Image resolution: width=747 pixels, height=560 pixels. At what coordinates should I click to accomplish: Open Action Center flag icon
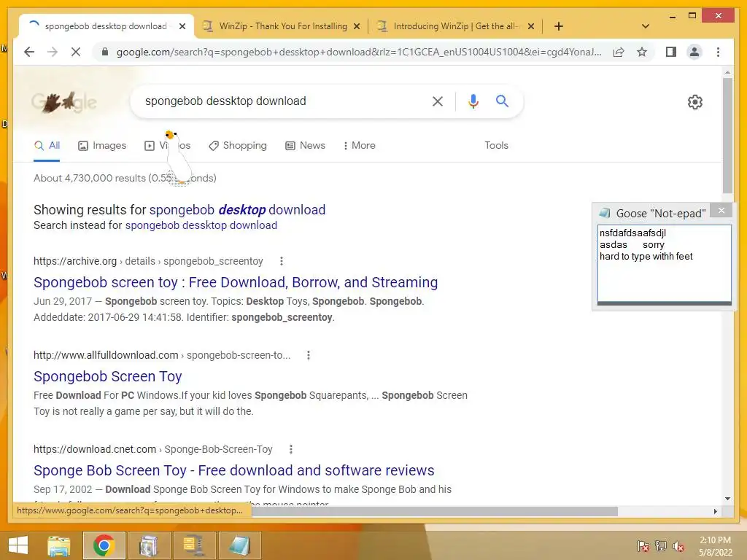coord(643,546)
